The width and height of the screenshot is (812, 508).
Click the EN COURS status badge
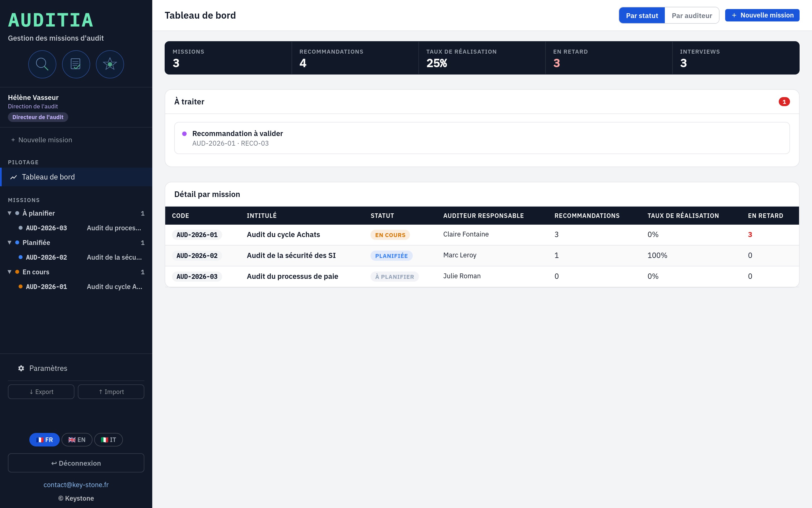pyautogui.click(x=390, y=235)
